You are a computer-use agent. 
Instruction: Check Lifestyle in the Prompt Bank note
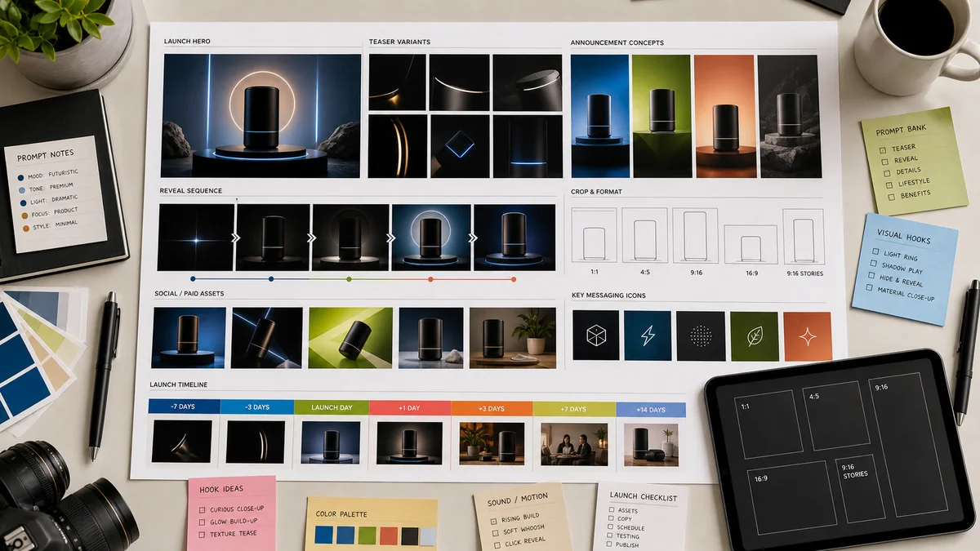pos(889,185)
